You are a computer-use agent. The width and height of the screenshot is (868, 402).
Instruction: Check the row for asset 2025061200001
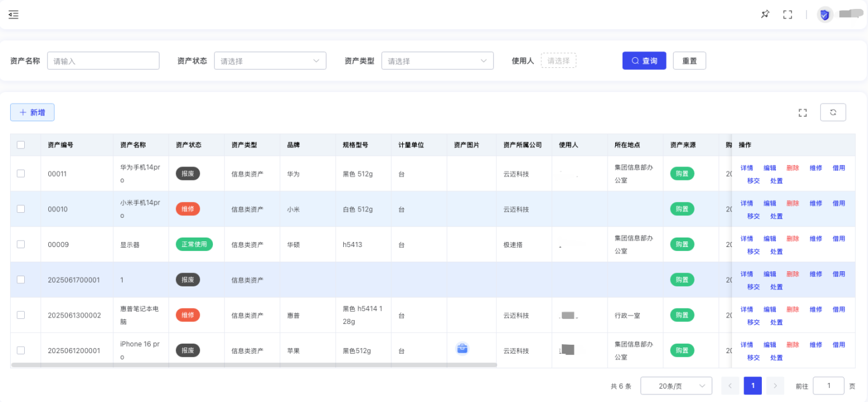[x=21, y=351]
